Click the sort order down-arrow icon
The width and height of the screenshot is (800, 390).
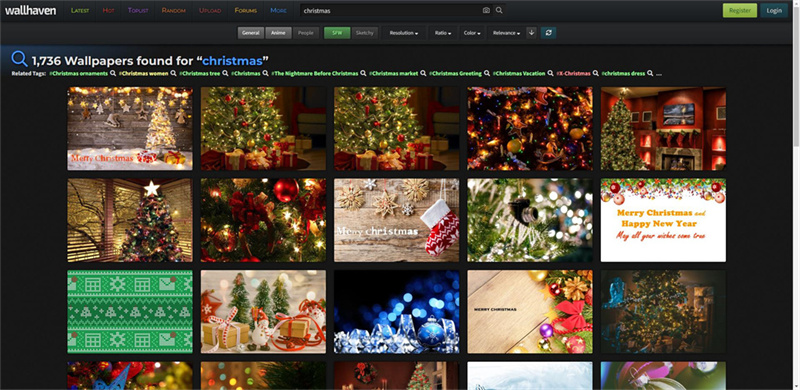531,33
